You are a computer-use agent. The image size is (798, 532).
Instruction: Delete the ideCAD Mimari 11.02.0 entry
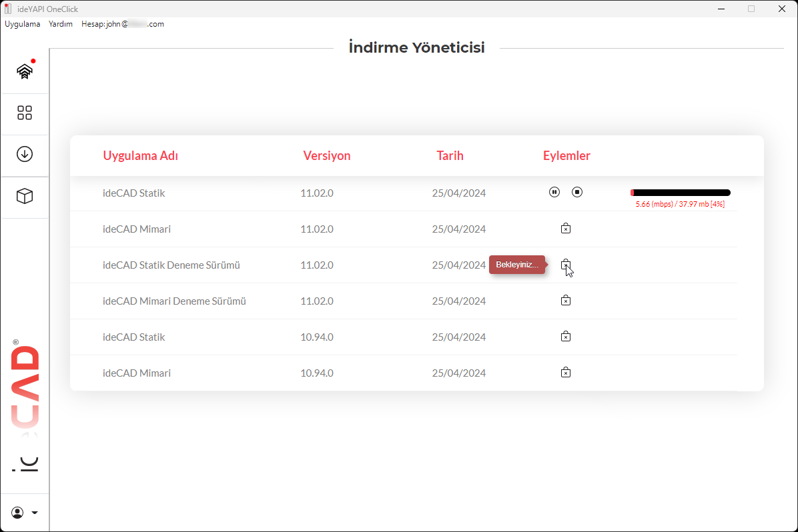pos(566,229)
